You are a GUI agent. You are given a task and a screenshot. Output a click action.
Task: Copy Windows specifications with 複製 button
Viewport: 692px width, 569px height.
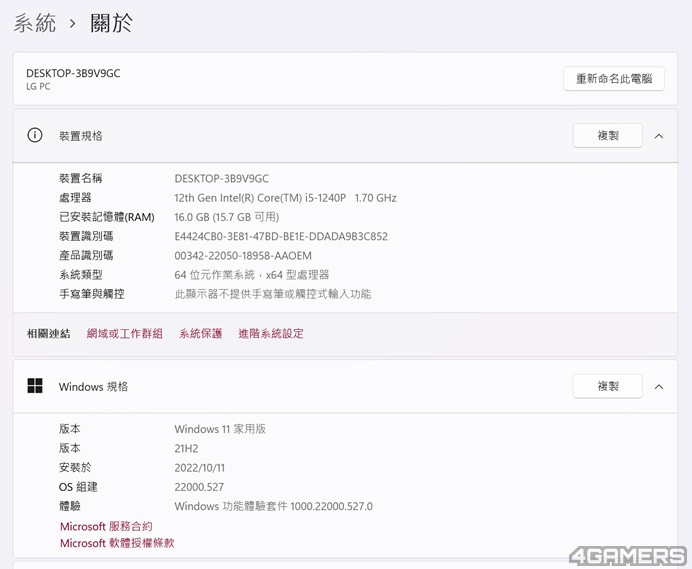608,386
